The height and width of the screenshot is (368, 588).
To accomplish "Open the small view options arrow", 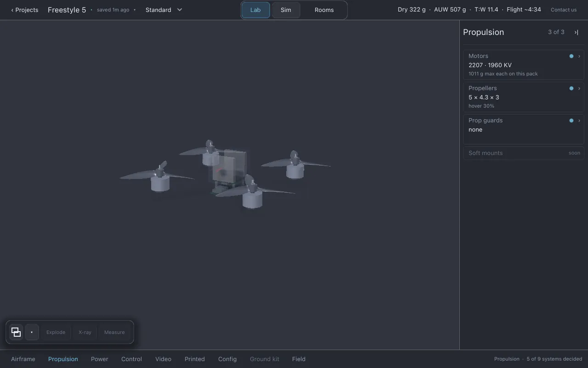I will pyautogui.click(x=32, y=332).
